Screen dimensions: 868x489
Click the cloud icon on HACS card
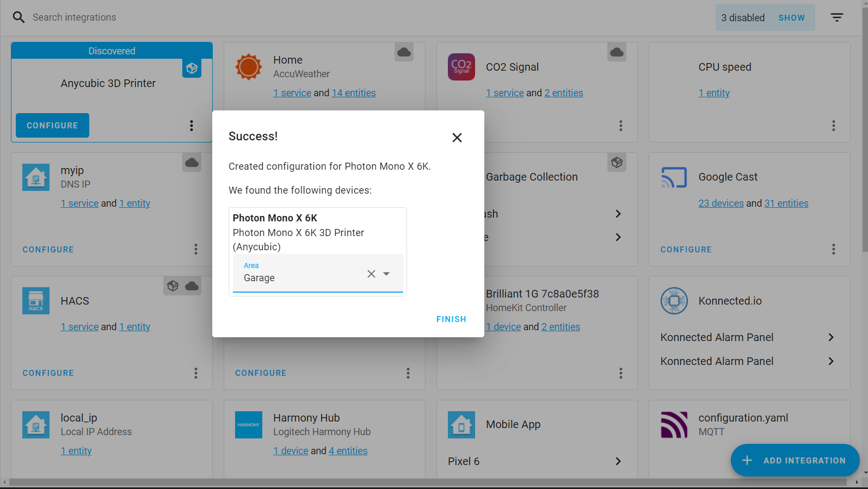192,286
